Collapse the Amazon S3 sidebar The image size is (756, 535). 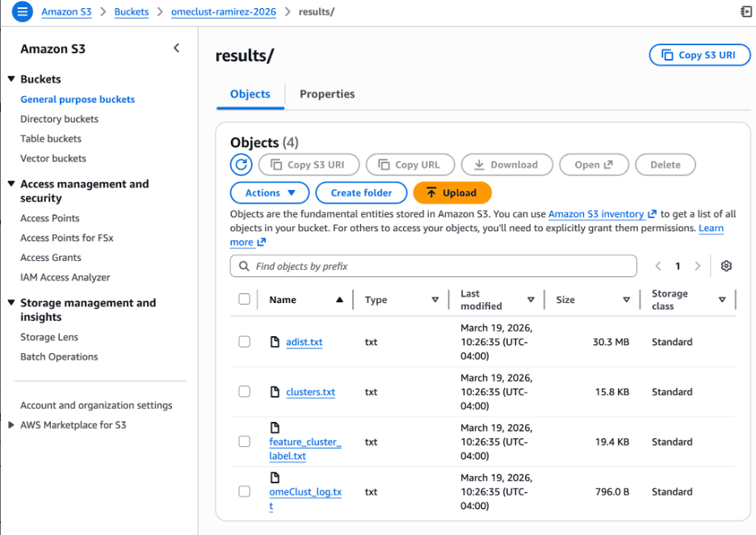coord(176,48)
